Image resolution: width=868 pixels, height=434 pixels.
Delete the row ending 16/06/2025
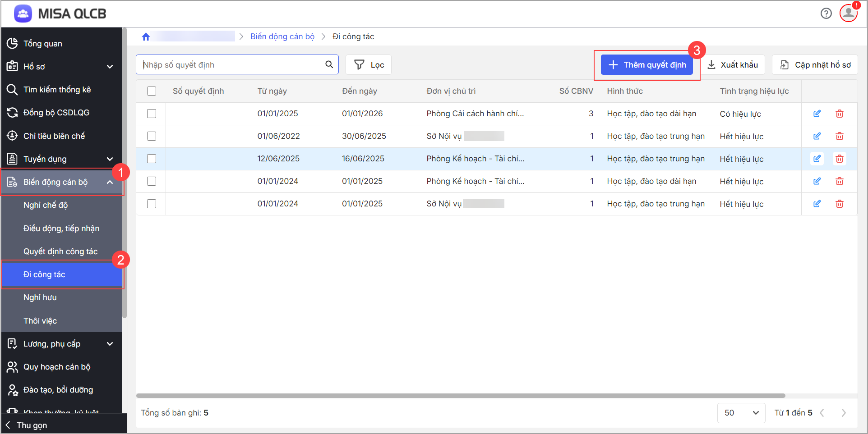840,159
